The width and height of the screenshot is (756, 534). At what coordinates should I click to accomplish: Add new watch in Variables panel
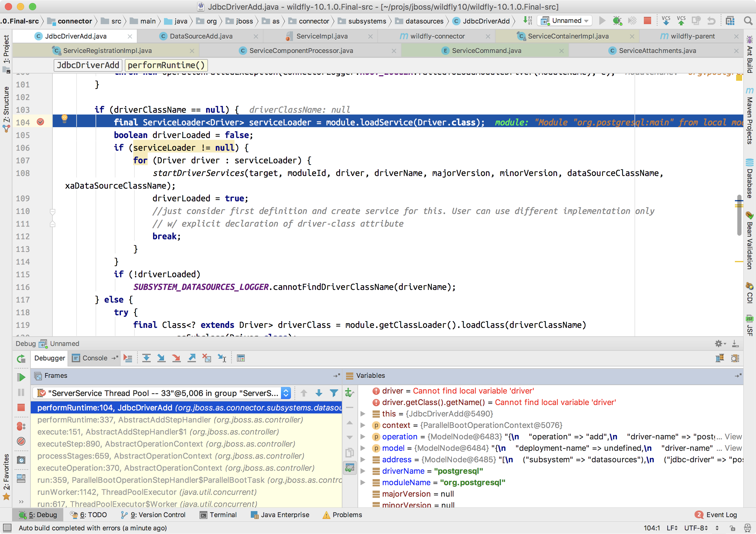click(349, 392)
